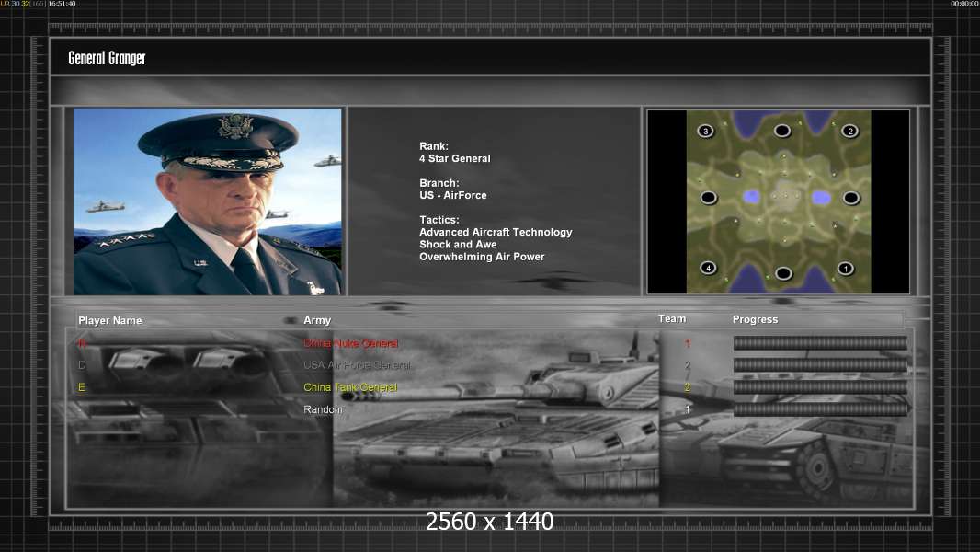The height and width of the screenshot is (552, 980).
Task: Click the "Rank:" label
Action: pyautogui.click(x=434, y=146)
